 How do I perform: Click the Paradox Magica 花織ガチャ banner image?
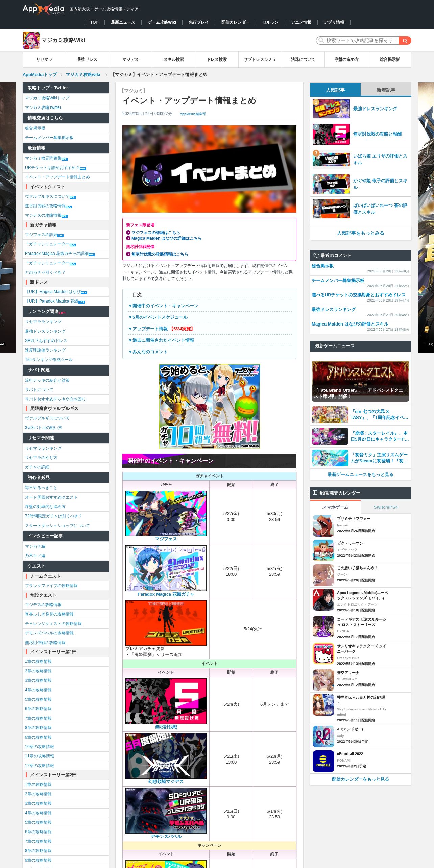pos(166,568)
